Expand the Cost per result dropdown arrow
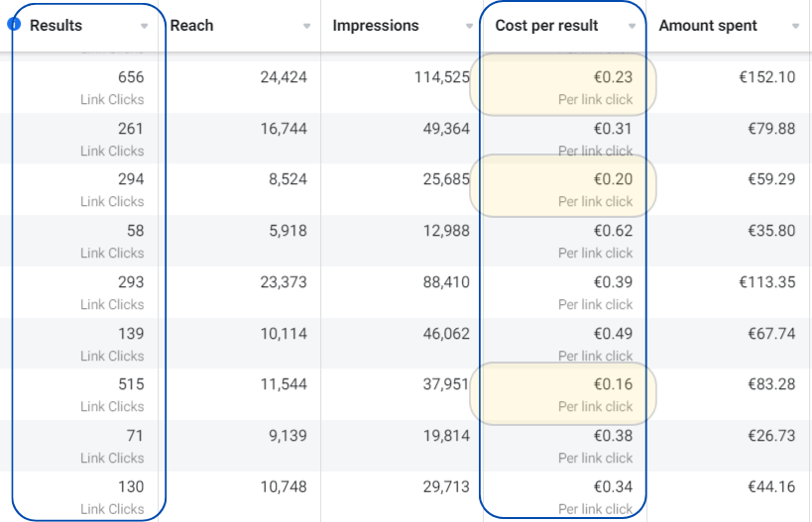812x522 pixels. 632,27
